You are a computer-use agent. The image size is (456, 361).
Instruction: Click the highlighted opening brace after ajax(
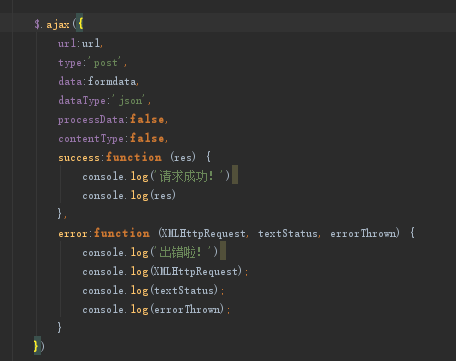coord(80,24)
